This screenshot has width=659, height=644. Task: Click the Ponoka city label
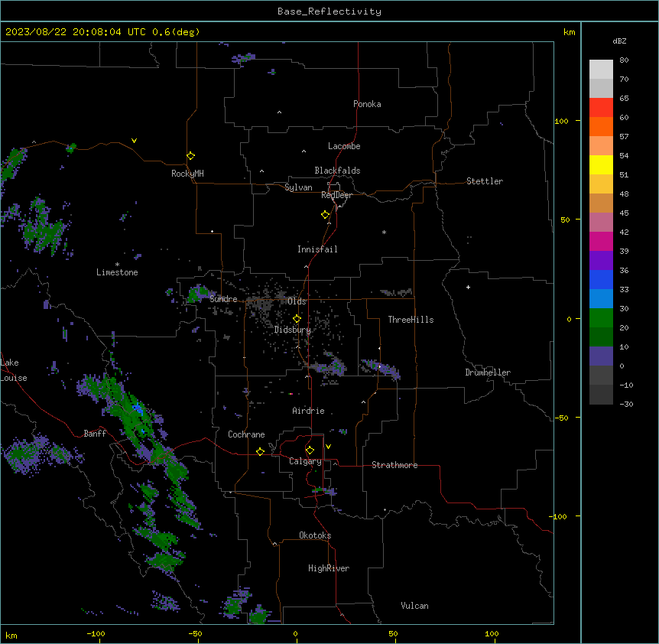coord(367,104)
